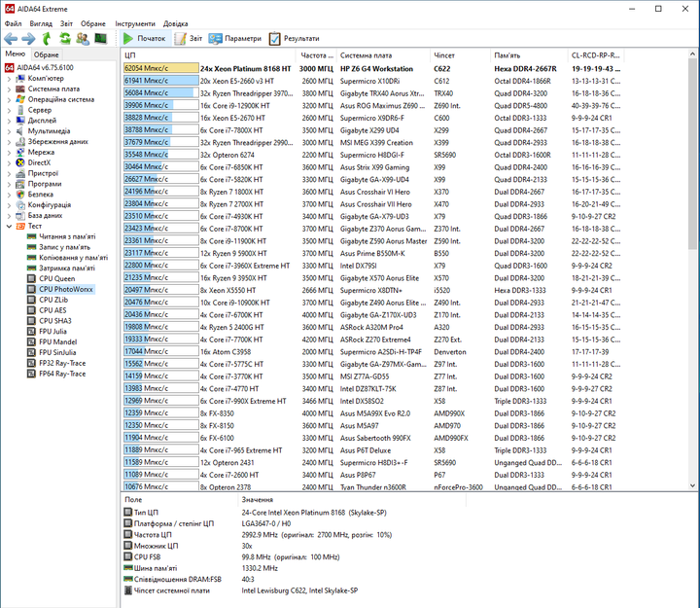
Task: Go forward with the right arrow icon
Action: (28, 38)
